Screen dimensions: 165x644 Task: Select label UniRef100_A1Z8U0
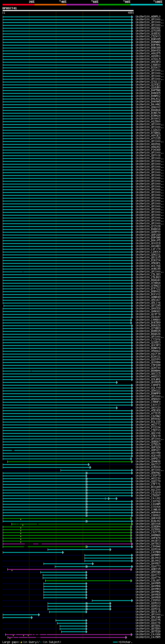point(148,122)
